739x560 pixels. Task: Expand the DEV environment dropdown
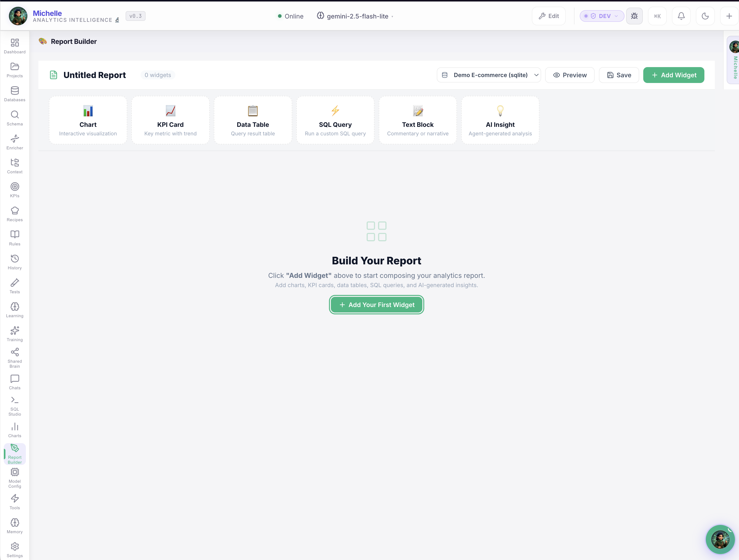601,16
